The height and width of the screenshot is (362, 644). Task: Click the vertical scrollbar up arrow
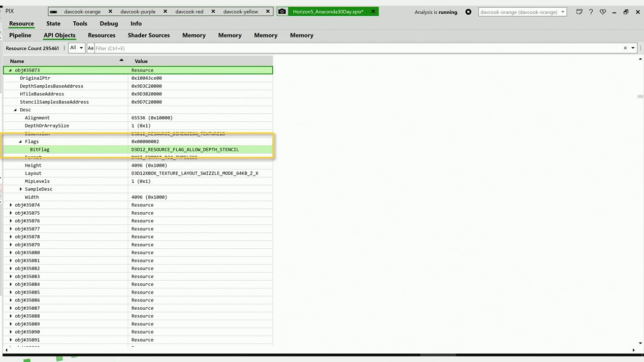[640, 59]
